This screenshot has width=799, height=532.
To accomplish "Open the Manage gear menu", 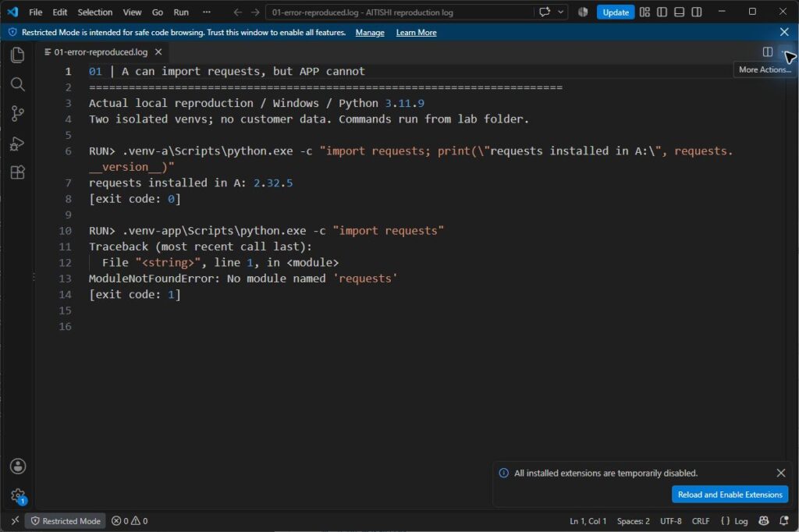I will pos(18,495).
